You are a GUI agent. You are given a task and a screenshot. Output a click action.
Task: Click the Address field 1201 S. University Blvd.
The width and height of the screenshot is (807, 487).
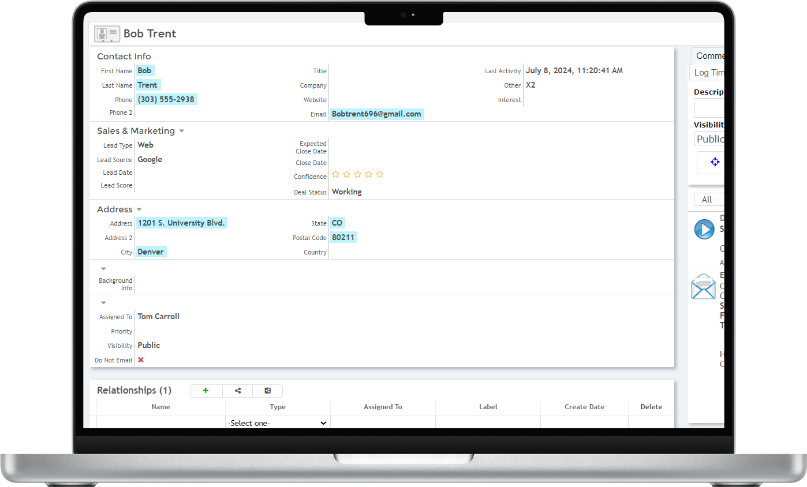tap(182, 223)
